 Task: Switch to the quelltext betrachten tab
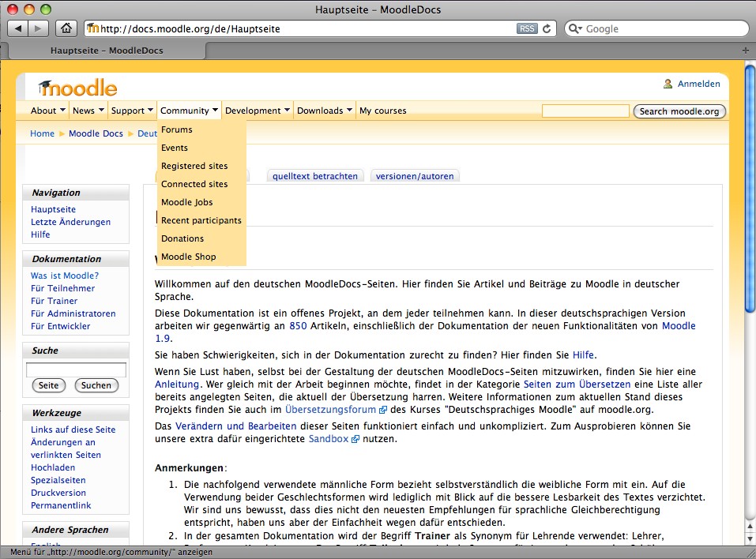point(315,176)
